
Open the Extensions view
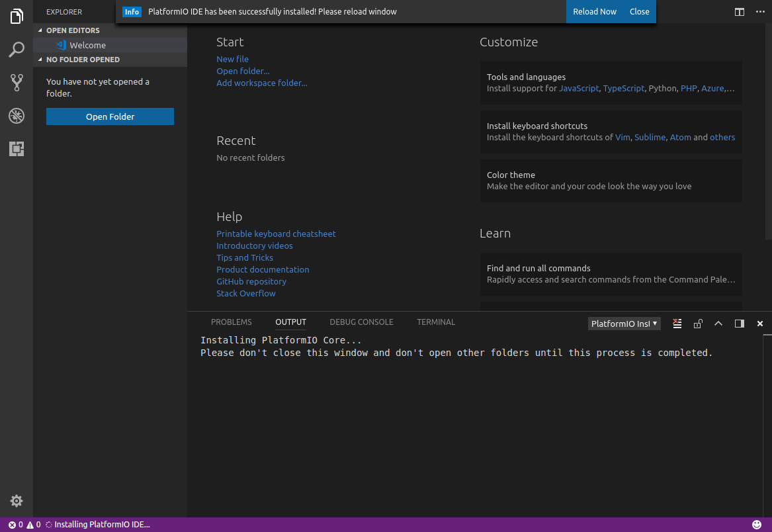click(17, 149)
